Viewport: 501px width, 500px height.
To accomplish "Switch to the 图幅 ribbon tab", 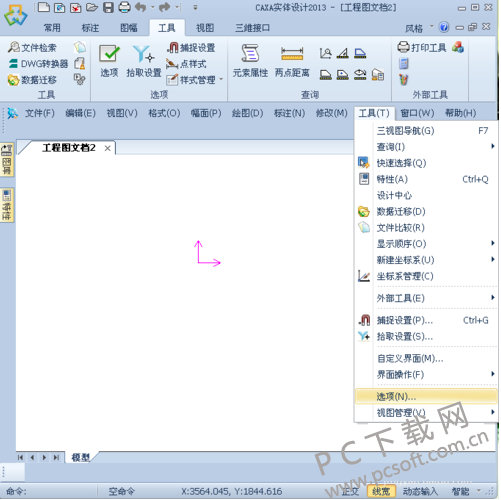I will [x=129, y=28].
